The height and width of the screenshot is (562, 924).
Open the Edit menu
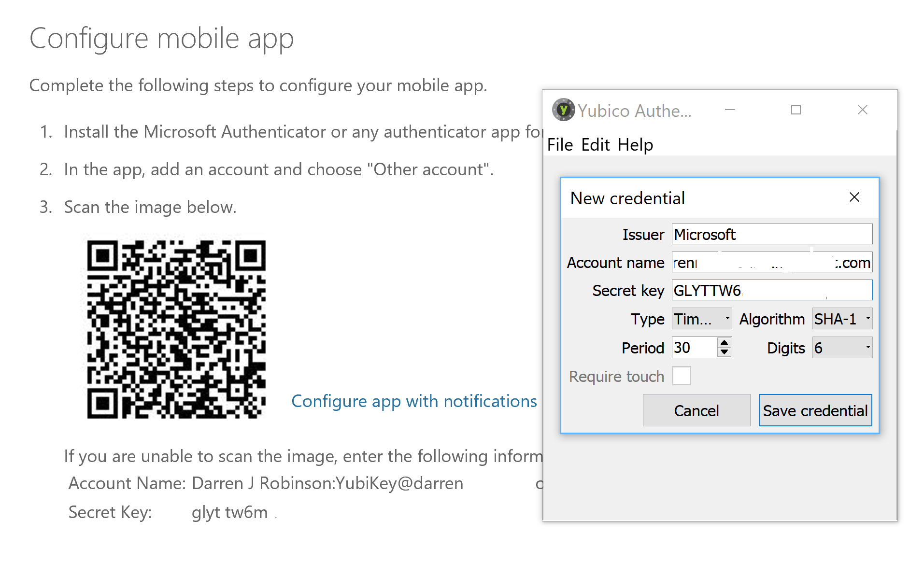pos(595,145)
